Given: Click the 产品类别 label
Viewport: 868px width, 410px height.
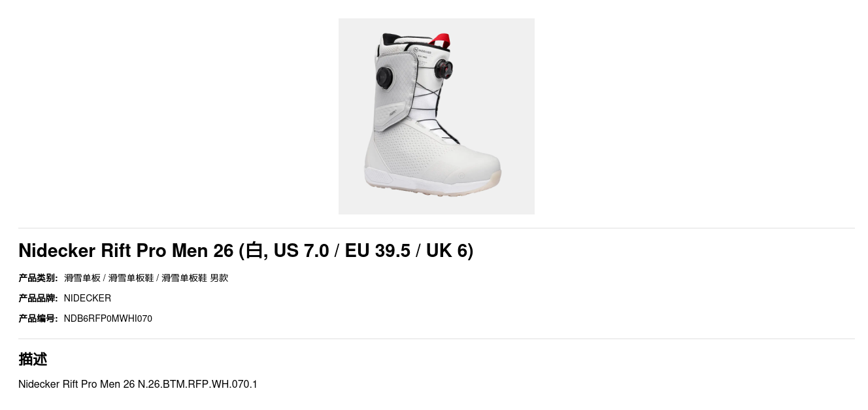Looking at the screenshot, I should (38, 278).
